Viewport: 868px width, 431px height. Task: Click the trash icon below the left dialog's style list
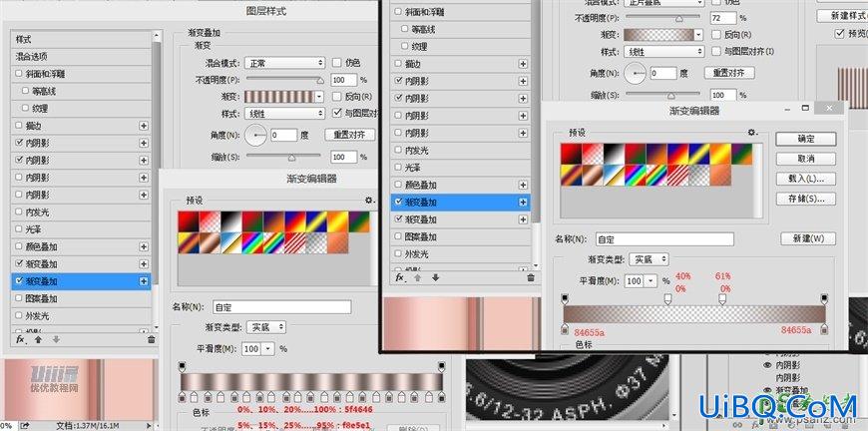pyautogui.click(x=151, y=339)
